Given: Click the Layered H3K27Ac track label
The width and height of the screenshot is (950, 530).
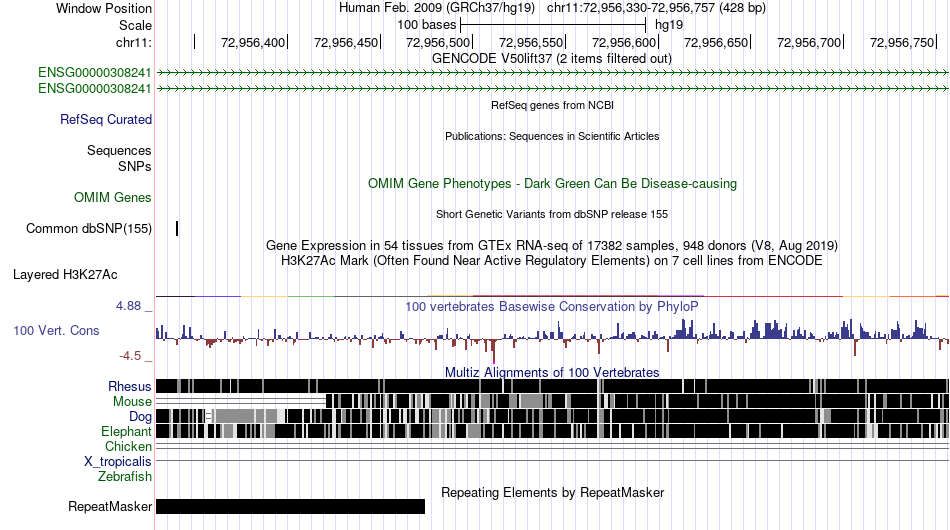Looking at the screenshot, I should (65, 274).
